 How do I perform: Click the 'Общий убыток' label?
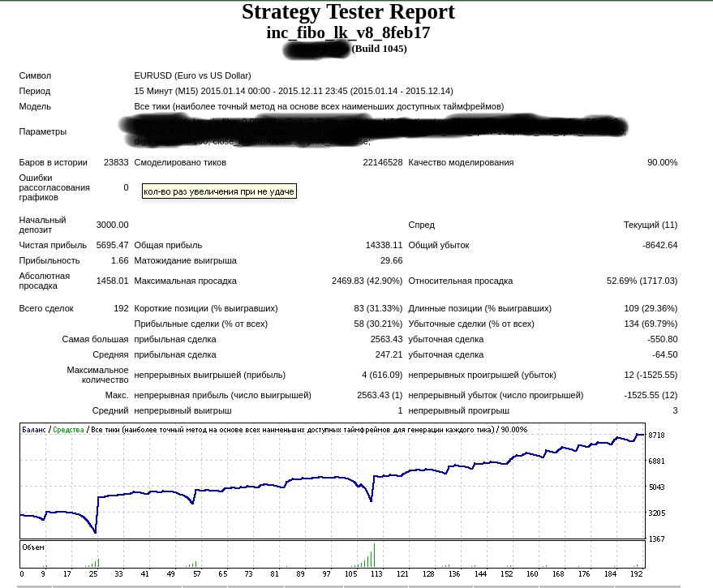coord(438,245)
